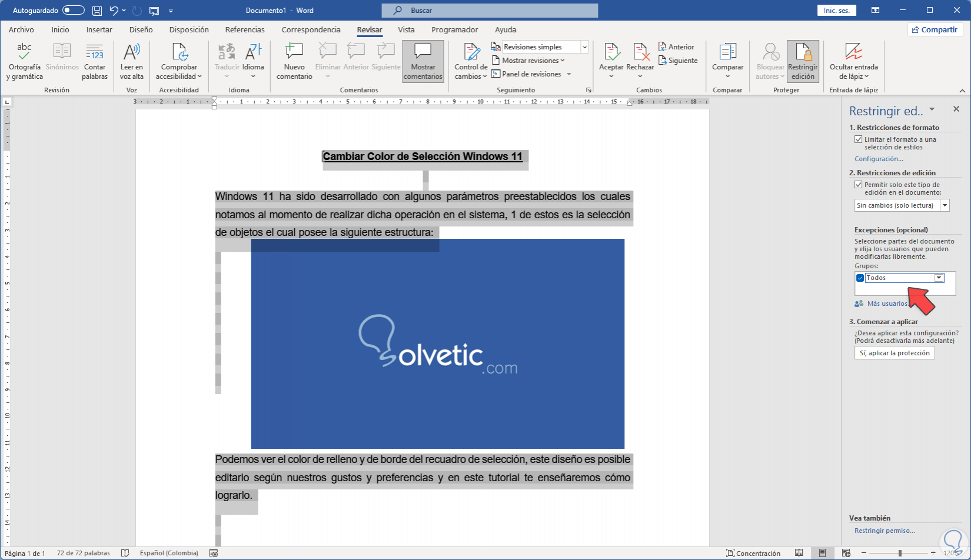971x560 pixels.
Task: Click Sí, aplicar la protección button
Action: click(894, 353)
